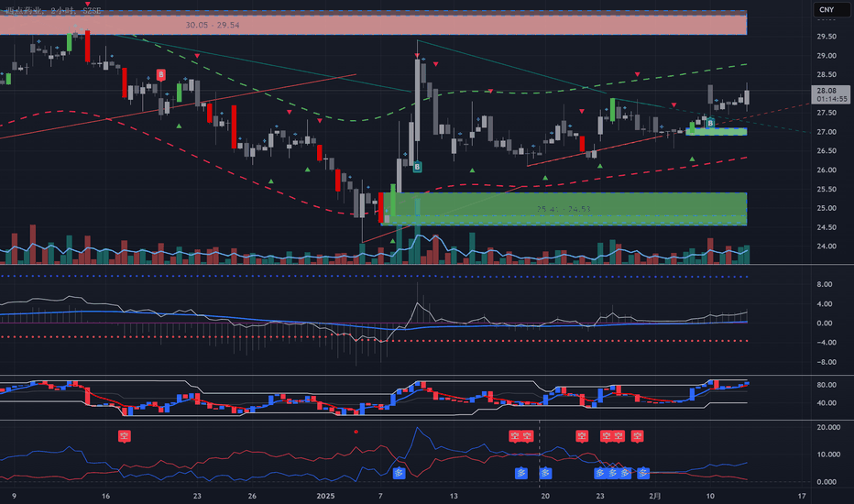854x504 pixels.
Task: Click the red dot in bottom indicator pane
Action: tap(356, 432)
